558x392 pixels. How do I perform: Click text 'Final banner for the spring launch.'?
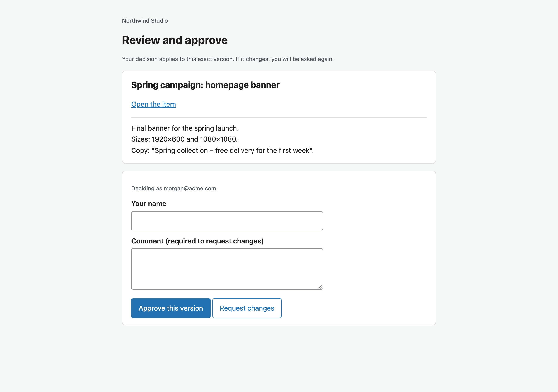point(185,128)
